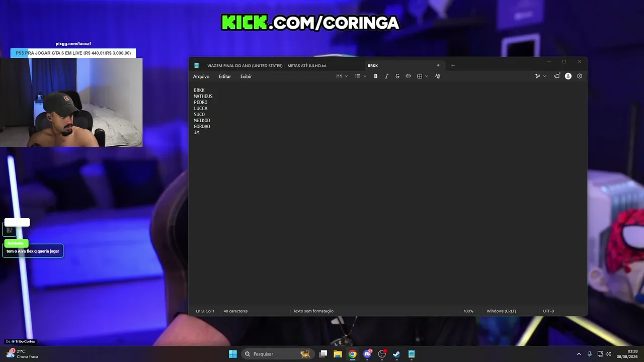Click the first BRKK line in the editor
The width and height of the screenshot is (644, 362).
pos(199,90)
